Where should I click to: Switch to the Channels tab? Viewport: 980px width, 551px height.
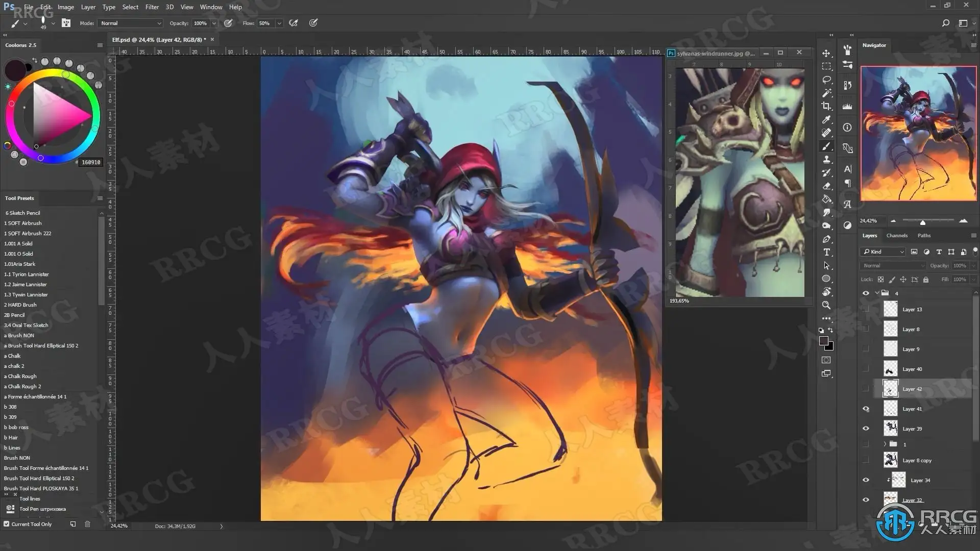click(897, 236)
